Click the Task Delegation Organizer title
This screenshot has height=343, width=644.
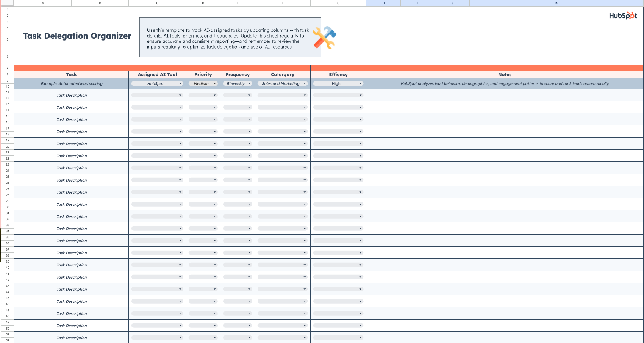[x=77, y=36]
